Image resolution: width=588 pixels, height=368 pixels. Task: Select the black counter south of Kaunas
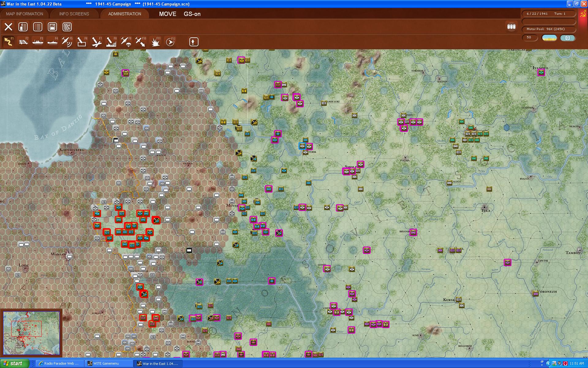coord(189,251)
